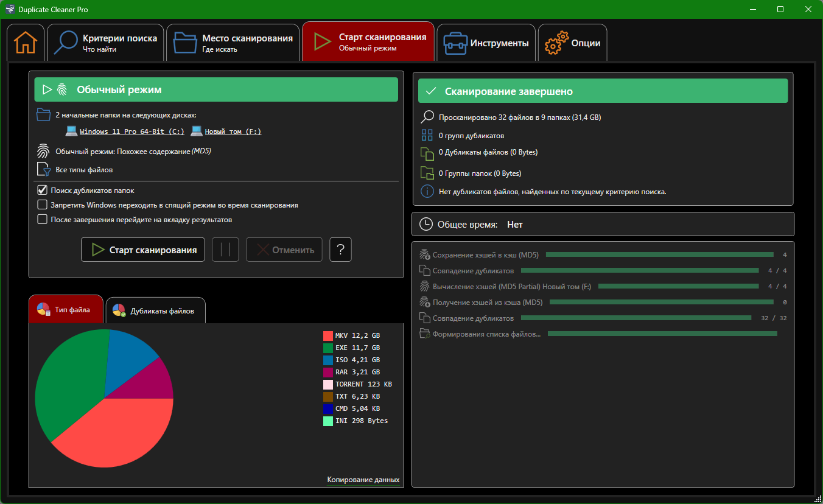Open the Критерии поиска tab

pos(106,43)
